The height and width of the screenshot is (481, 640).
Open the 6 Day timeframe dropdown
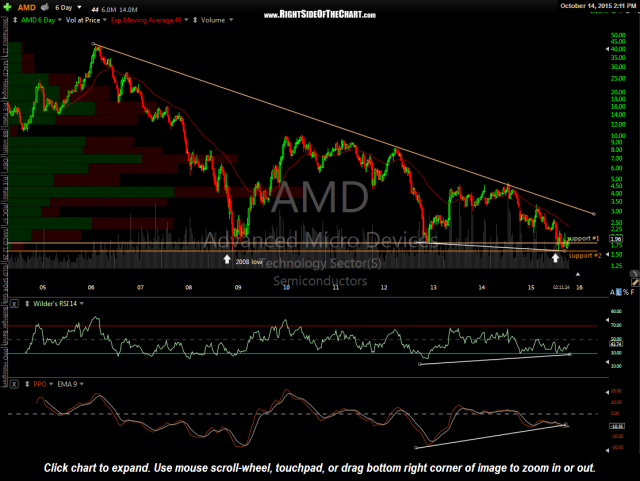tap(80, 7)
